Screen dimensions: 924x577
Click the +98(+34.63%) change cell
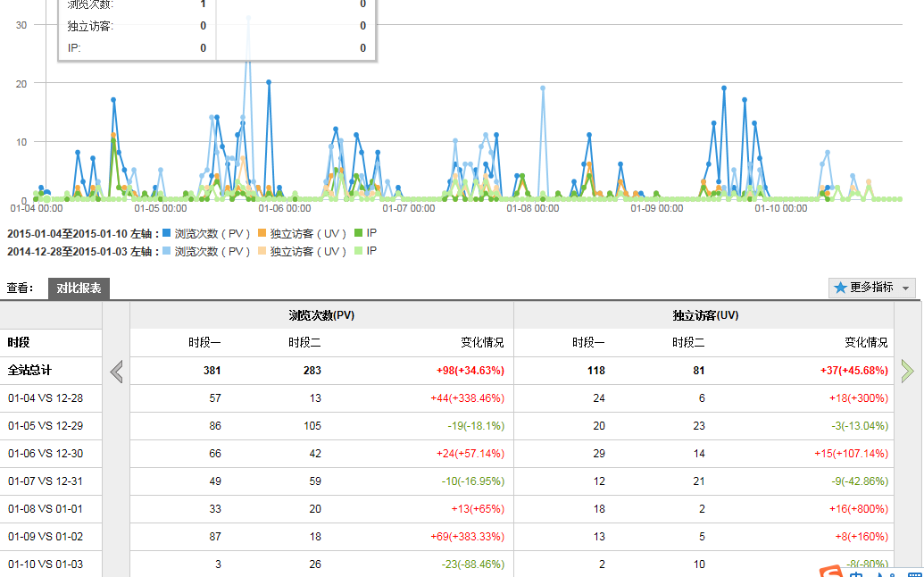pos(470,371)
